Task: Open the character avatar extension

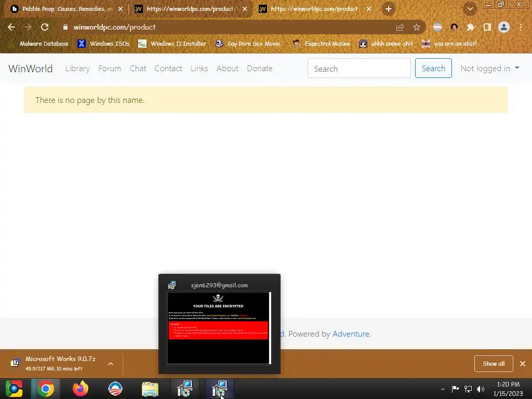Action: point(454,28)
